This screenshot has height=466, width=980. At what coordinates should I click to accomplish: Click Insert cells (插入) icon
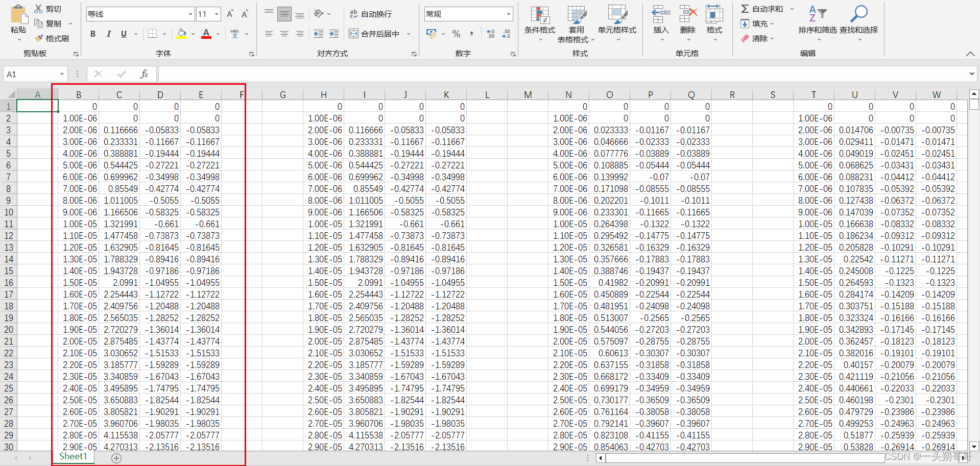[661, 14]
